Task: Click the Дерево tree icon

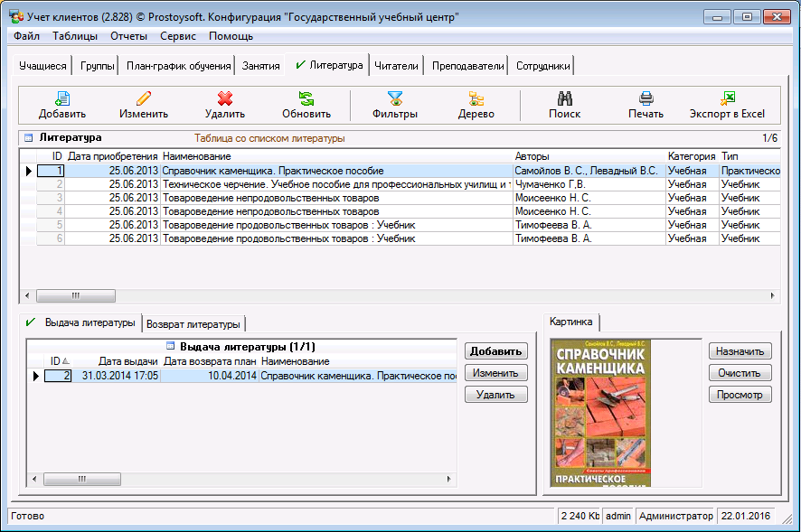Action: [476, 99]
